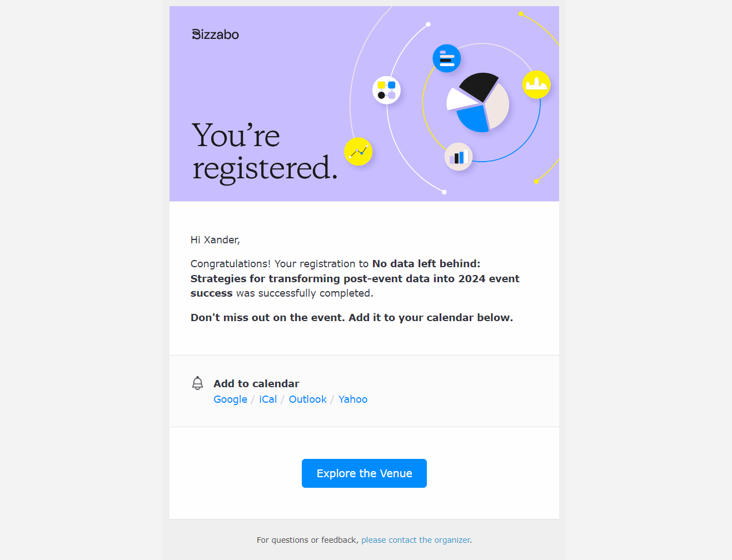Add the event to Outlook calendar
The image size is (732, 560).
point(307,399)
